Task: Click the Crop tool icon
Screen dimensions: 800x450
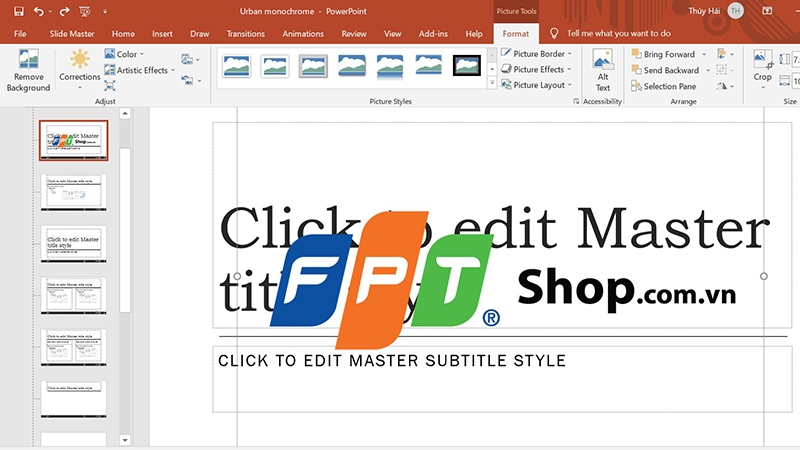Action: click(762, 59)
